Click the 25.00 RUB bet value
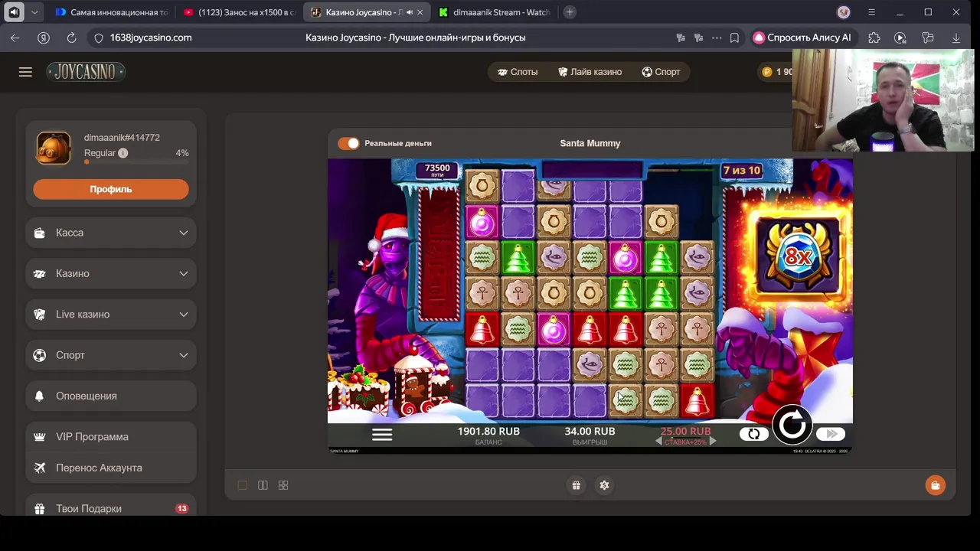This screenshot has width=980, height=551. [x=685, y=432]
